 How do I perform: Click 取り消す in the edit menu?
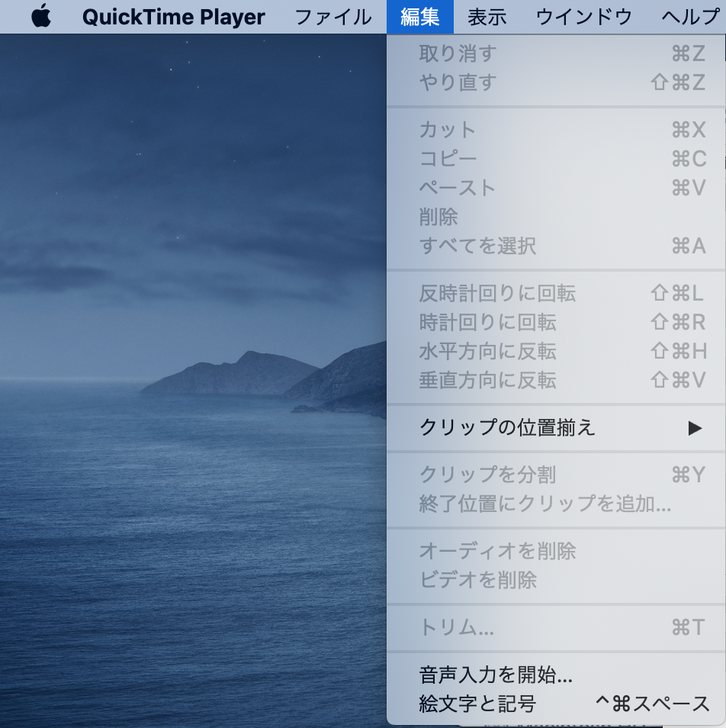pos(458,53)
